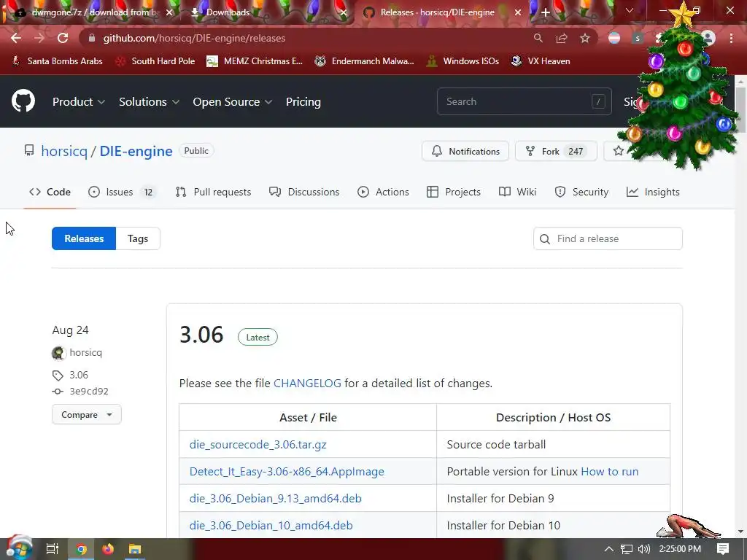Open the Projects tab
747x560 pixels.
454,192
